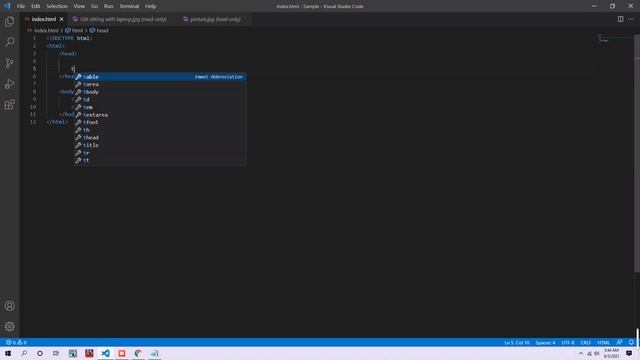Close the index.html tab

click(62, 19)
